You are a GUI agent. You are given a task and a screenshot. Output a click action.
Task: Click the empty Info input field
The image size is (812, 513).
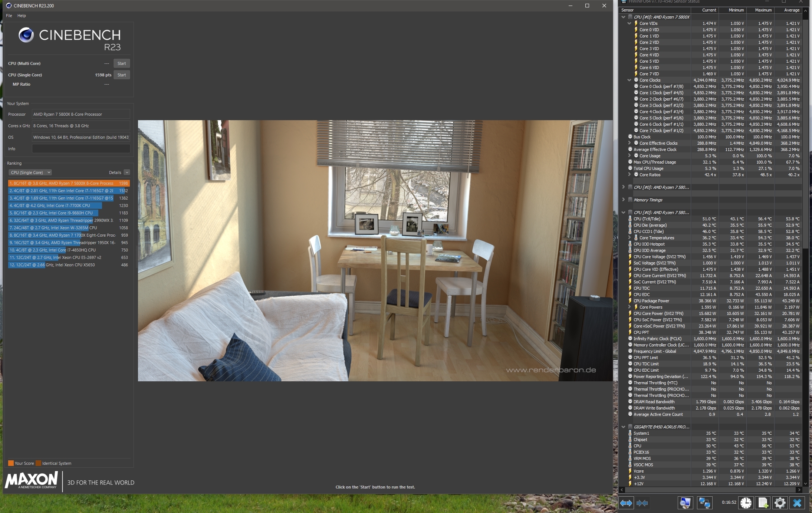(x=81, y=149)
